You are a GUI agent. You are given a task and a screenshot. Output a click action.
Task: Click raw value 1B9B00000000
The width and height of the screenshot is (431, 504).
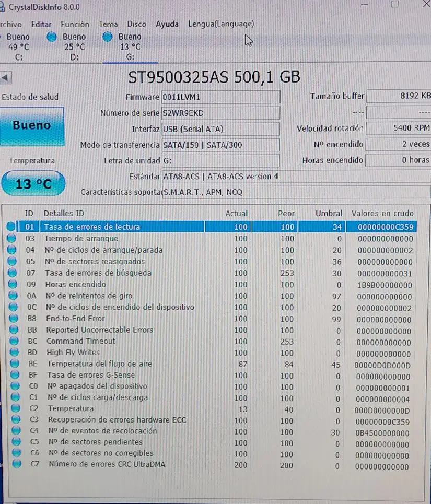pos(384,285)
